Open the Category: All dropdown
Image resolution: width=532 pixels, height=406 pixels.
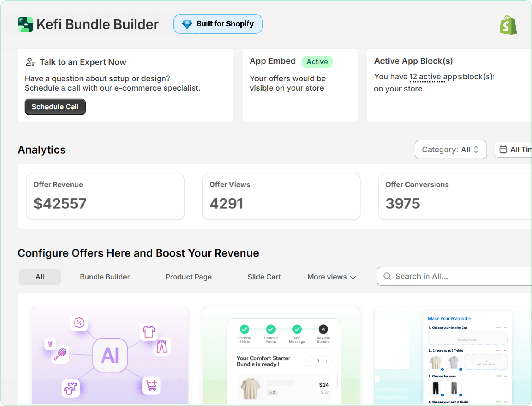[x=451, y=149]
